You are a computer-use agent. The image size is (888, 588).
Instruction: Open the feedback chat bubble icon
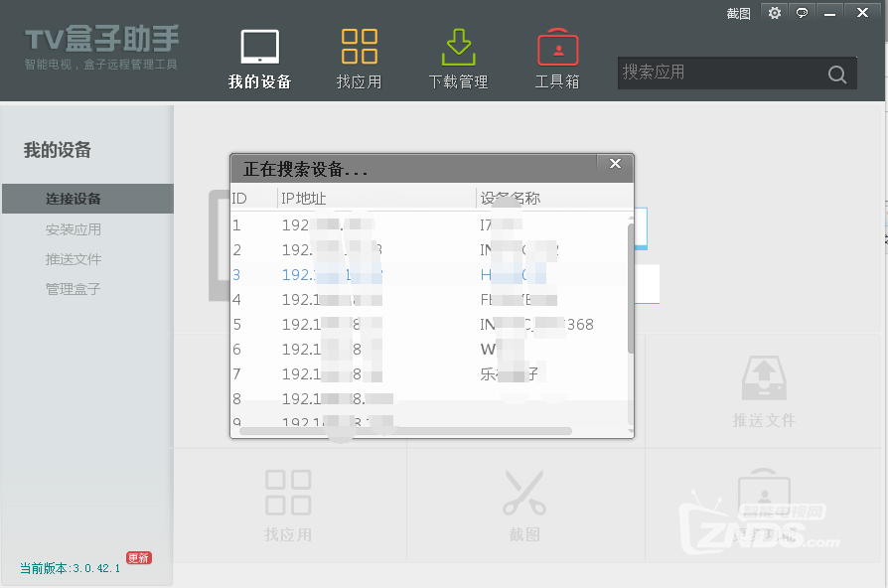pyautogui.click(x=802, y=13)
